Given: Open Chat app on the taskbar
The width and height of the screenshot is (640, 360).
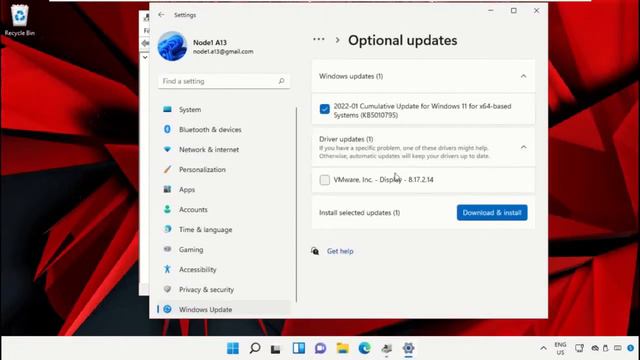Looking at the screenshot, I should 320,348.
